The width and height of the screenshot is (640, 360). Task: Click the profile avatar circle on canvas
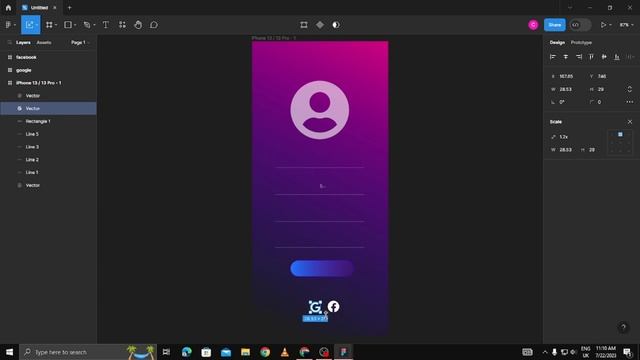coord(320,110)
